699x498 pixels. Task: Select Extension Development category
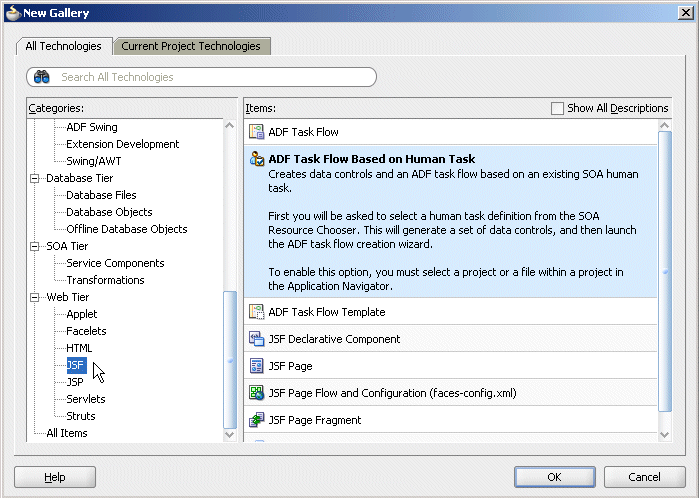pos(123,144)
